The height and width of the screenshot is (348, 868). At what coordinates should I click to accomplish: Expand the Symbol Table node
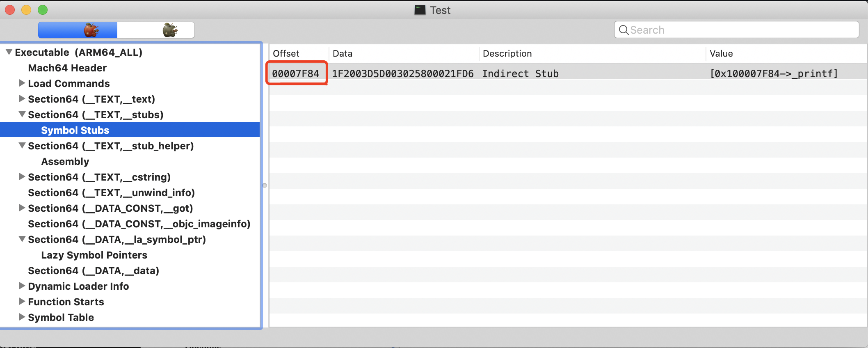[22, 317]
